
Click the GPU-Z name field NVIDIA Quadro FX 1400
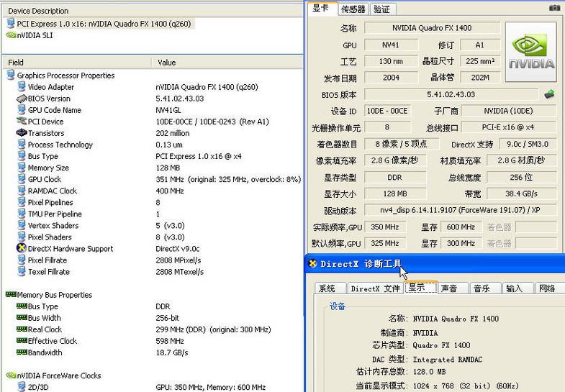[432, 28]
